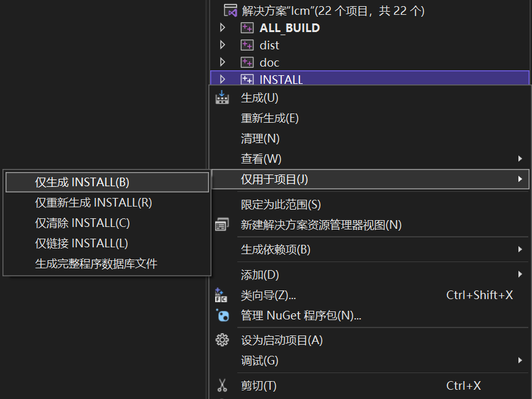The image size is (532, 399).
Task: Select 限定为此范围(S) menu entry
Action: click(x=370, y=204)
